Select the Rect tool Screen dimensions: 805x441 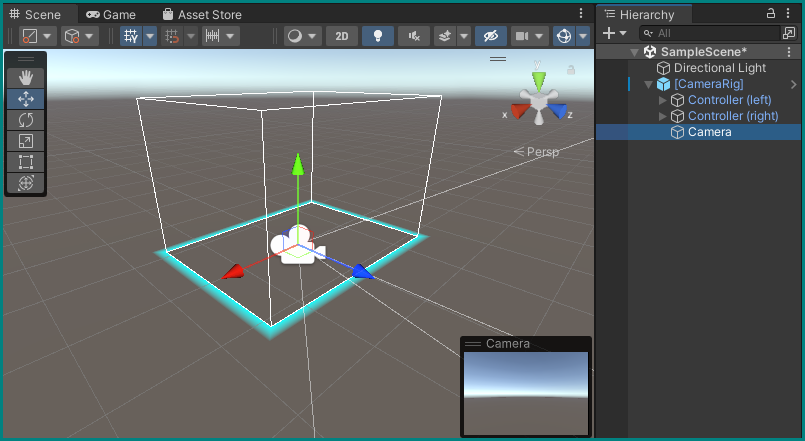(26, 162)
